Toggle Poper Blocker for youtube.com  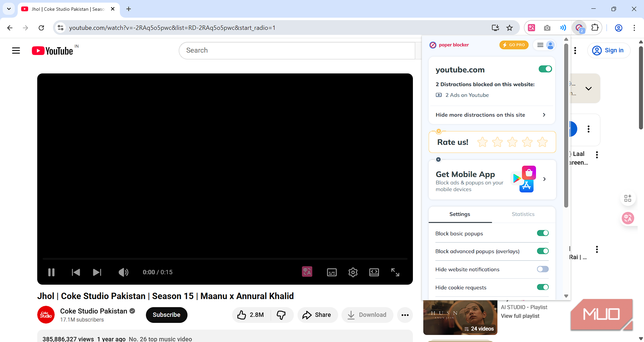(x=545, y=69)
